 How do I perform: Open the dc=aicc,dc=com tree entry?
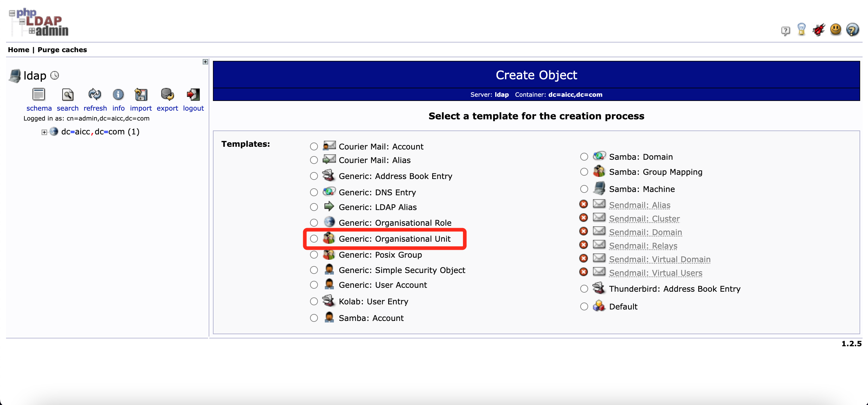(x=93, y=132)
